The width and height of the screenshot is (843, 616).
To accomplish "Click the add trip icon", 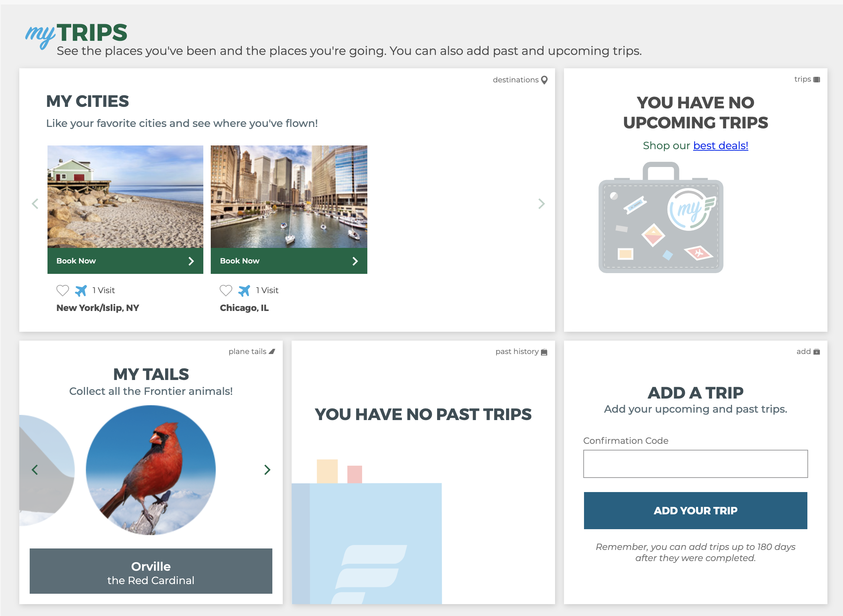I will tap(817, 352).
